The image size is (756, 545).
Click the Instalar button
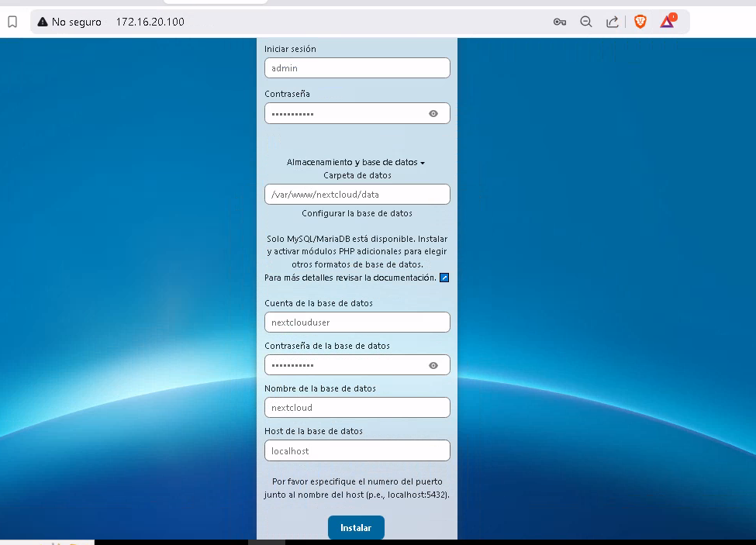pyautogui.click(x=356, y=528)
